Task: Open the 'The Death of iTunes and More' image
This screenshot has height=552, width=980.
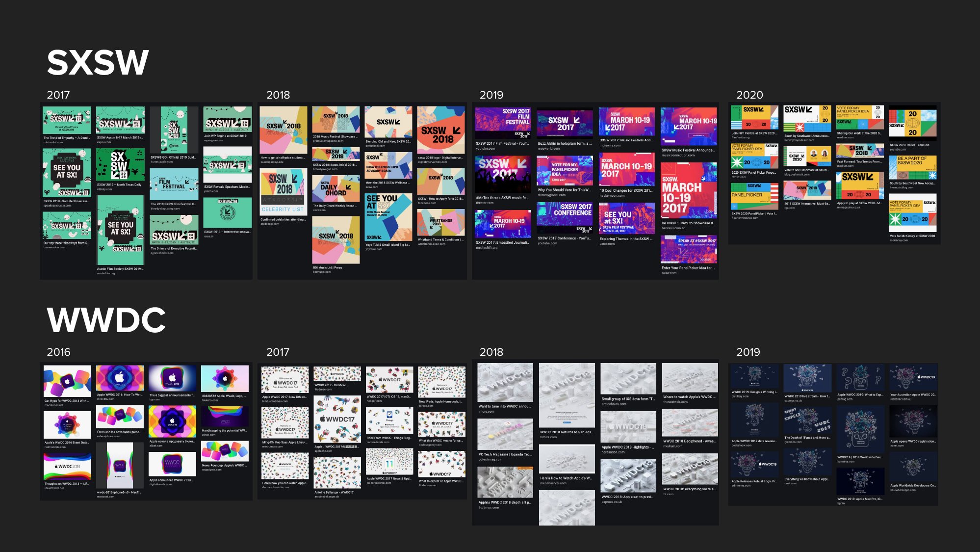Action: coord(807,421)
